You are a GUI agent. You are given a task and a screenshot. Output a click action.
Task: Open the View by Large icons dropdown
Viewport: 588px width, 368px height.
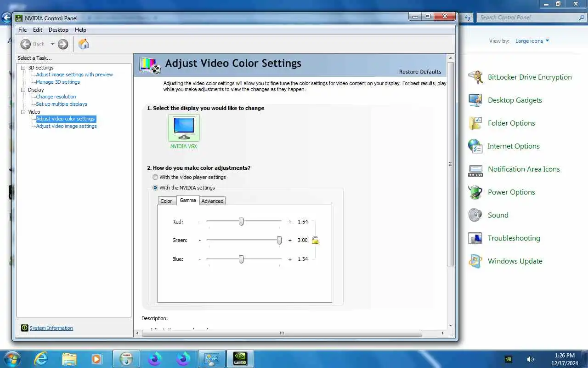(x=532, y=41)
